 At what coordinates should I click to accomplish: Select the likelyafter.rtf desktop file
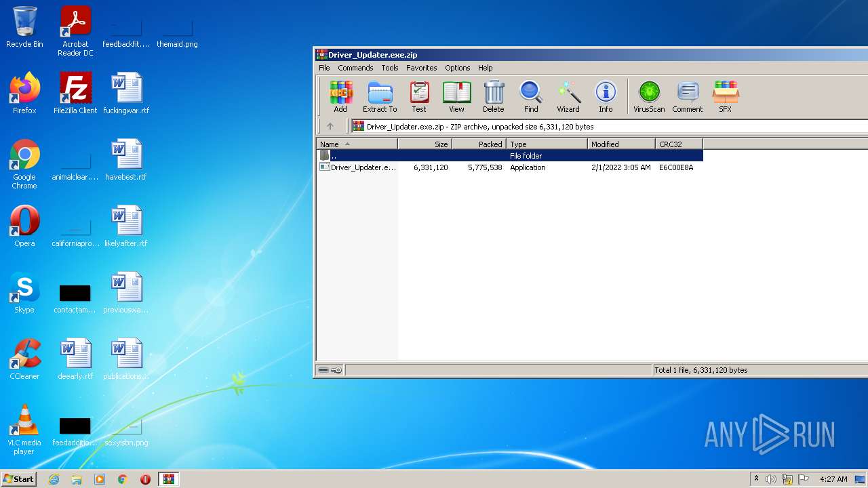(x=126, y=226)
